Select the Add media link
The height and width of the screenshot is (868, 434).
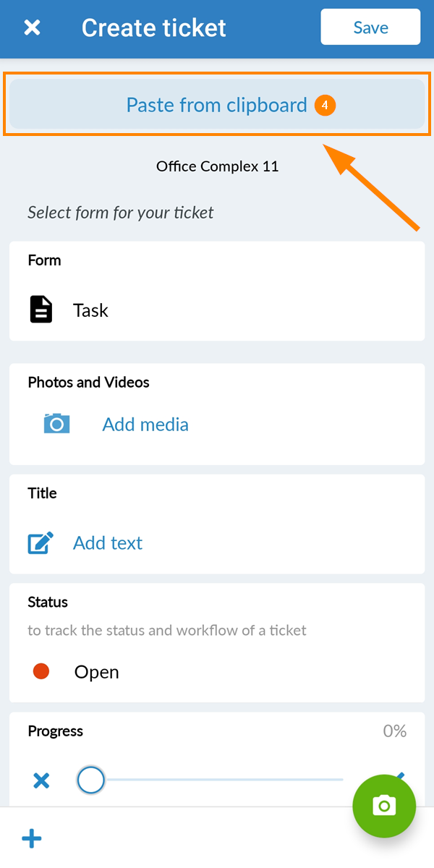[145, 425]
